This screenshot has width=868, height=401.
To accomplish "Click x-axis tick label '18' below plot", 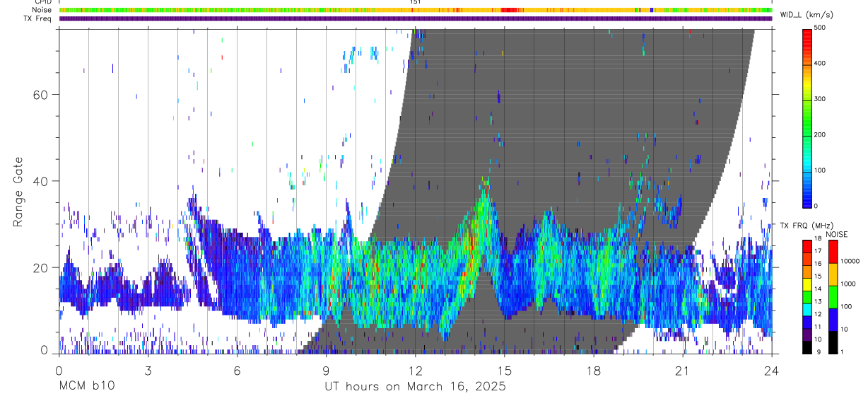I will coord(594,370).
